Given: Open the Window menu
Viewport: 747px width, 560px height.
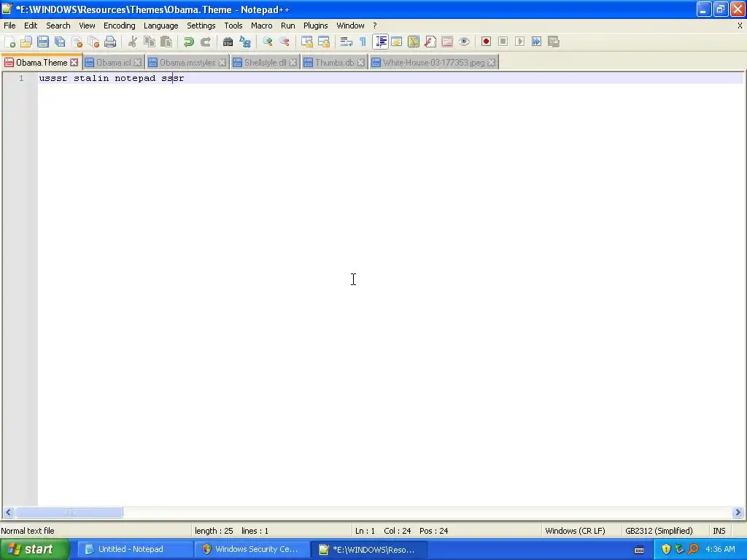Looking at the screenshot, I should [x=350, y=26].
